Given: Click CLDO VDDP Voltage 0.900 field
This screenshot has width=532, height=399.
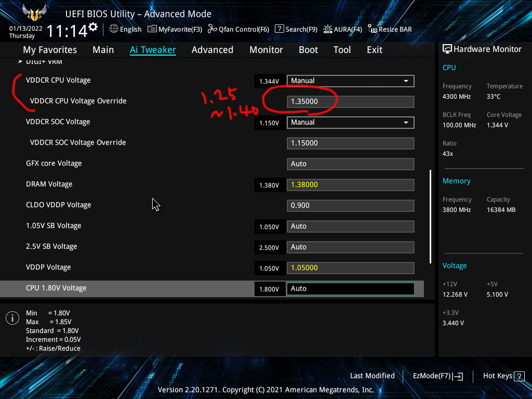Looking at the screenshot, I should (x=351, y=205).
